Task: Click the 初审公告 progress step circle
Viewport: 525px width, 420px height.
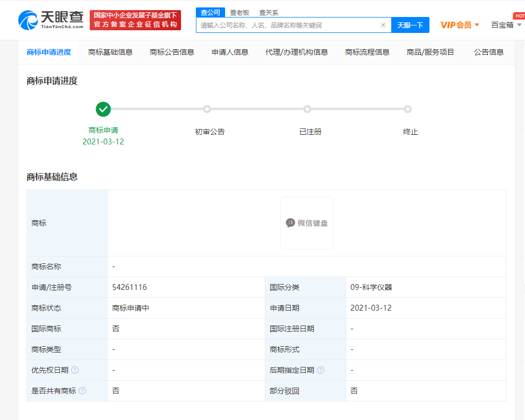Action: (207, 109)
